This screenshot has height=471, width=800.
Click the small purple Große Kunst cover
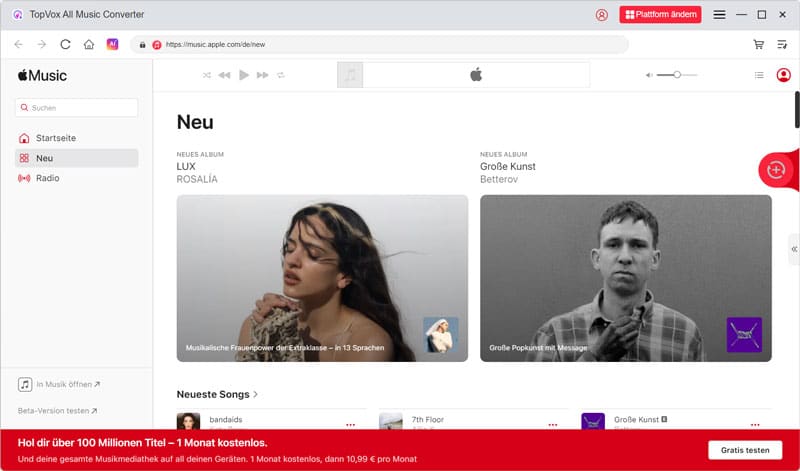click(744, 335)
